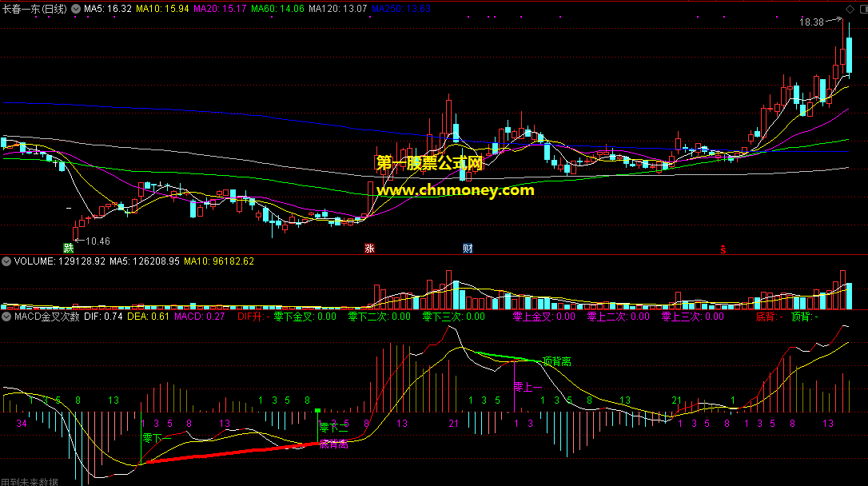Click the 用到未来数据 notice at bottom left
The image size is (868, 486).
[x=30, y=481]
